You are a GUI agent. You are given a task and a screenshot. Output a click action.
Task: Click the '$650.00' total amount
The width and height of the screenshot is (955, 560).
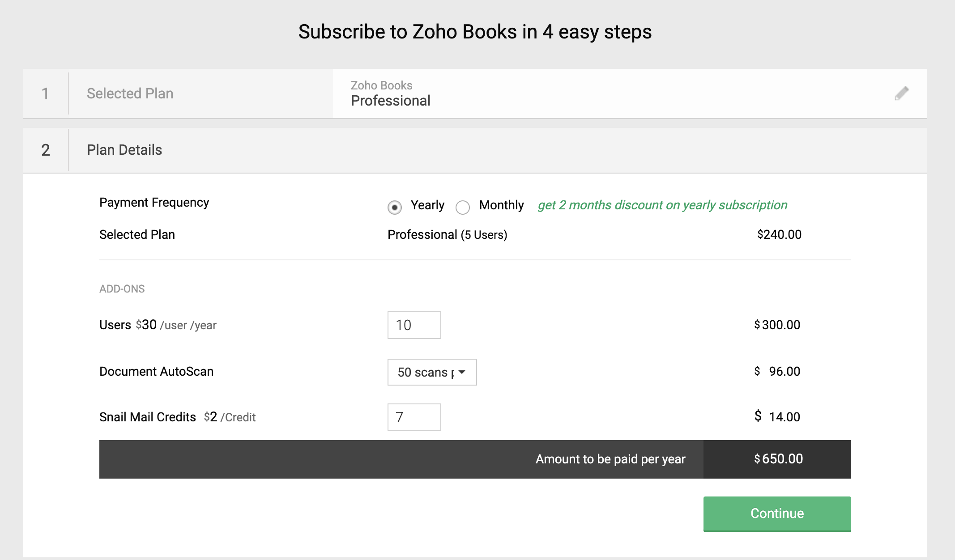point(779,459)
